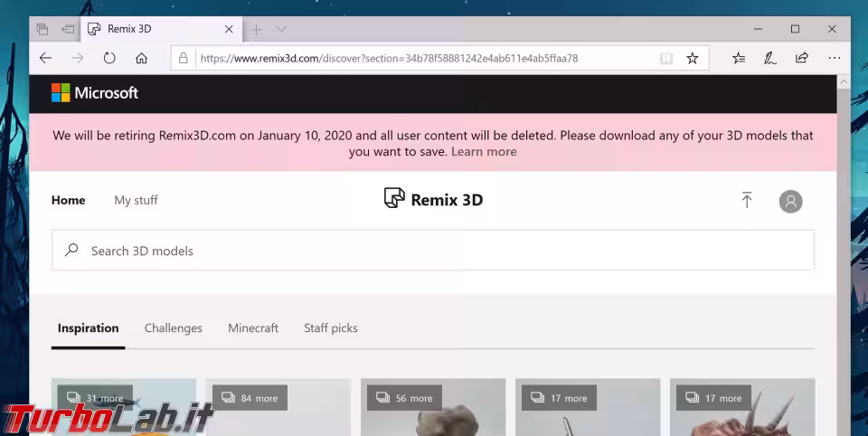
Task: Select the Remix 3D browser tab
Action: [161, 29]
